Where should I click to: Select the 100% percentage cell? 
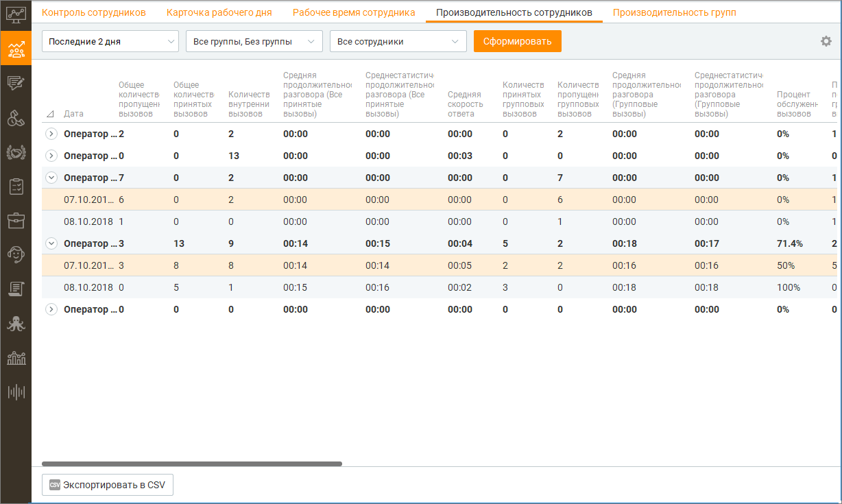789,287
